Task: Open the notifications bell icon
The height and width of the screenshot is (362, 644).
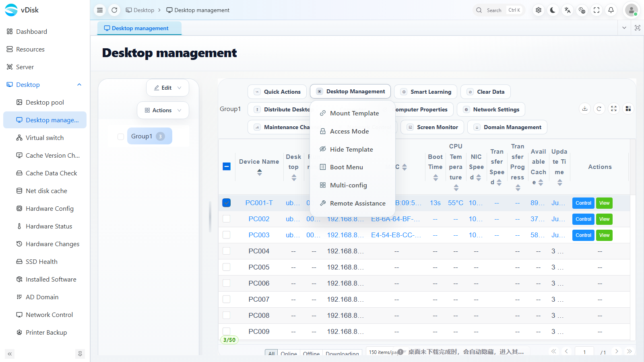Action: pyautogui.click(x=611, y=10)
